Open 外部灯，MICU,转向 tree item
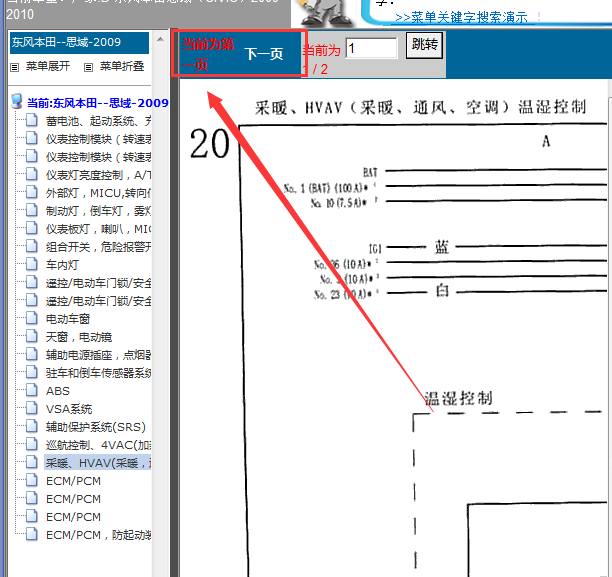The width and height of the screenshot is (612, 577). point(98,193)
